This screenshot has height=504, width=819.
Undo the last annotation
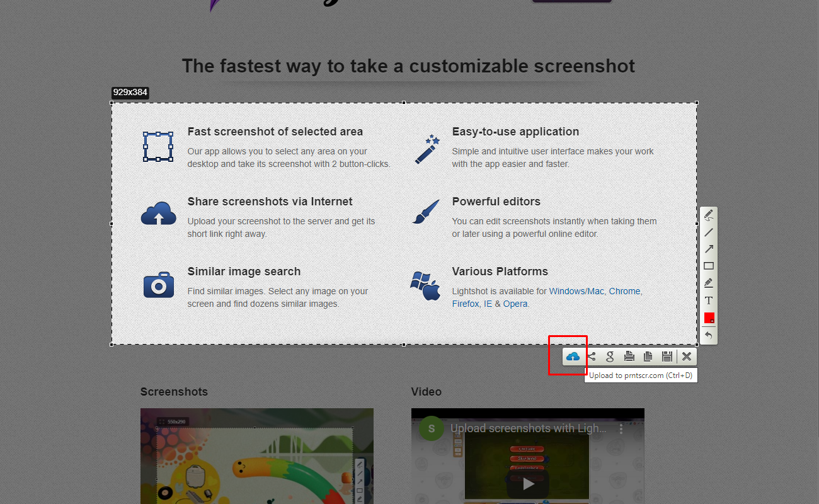[x=709, y=335]
